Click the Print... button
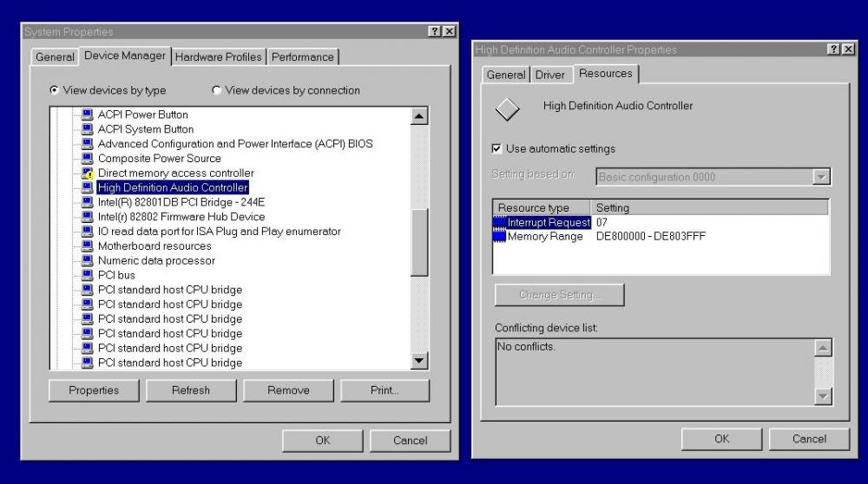868x484 pixels. [x=385, y=390]
